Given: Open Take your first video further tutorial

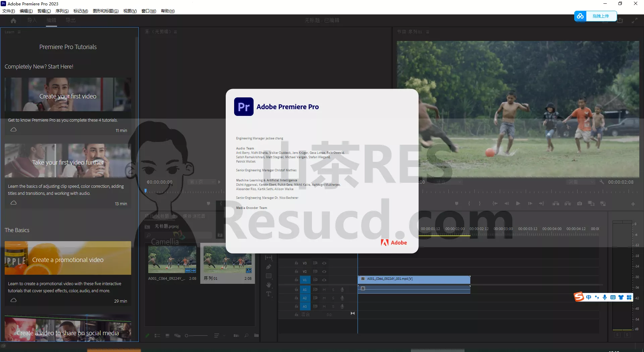Looking at the screenshot, I should click(x=68, y=161).
